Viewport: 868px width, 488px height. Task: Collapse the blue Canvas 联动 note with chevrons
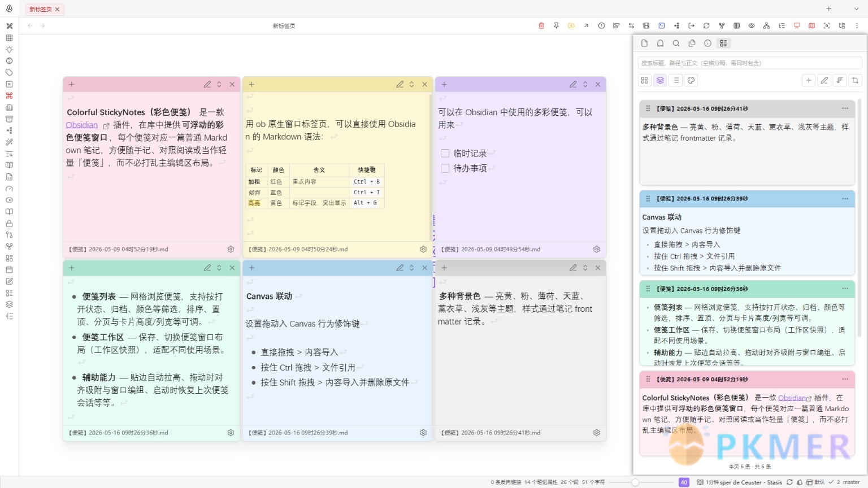coord(412,268)
